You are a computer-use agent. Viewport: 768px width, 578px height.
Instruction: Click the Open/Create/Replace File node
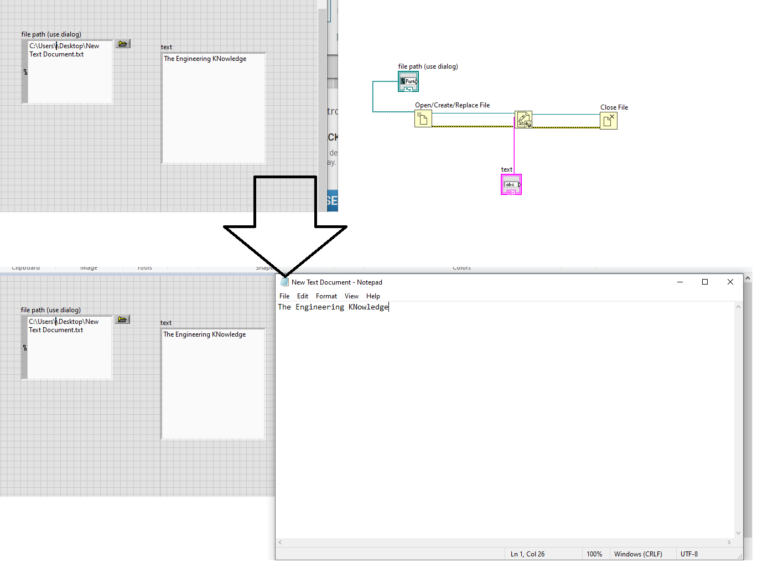point(423,120)
